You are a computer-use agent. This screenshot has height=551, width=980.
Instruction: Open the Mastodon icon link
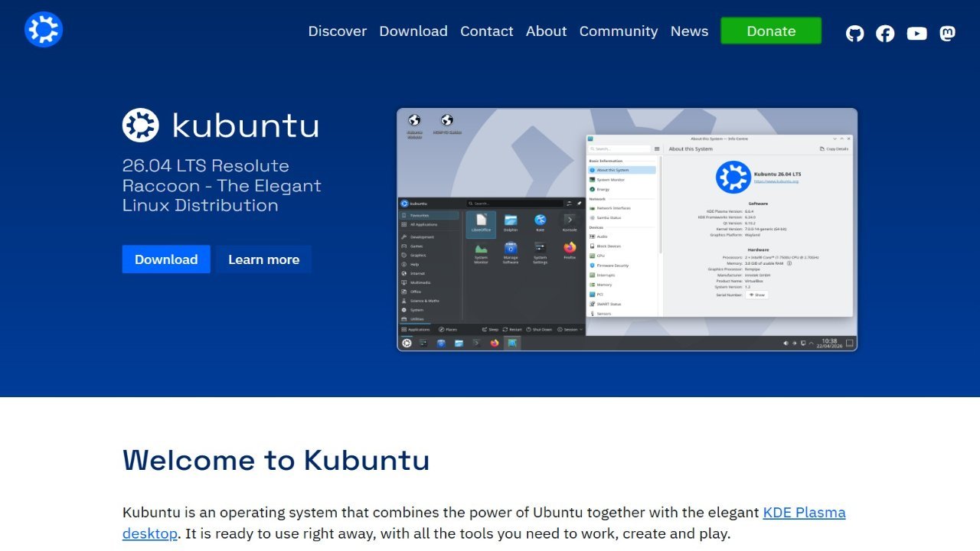(948, 33)
